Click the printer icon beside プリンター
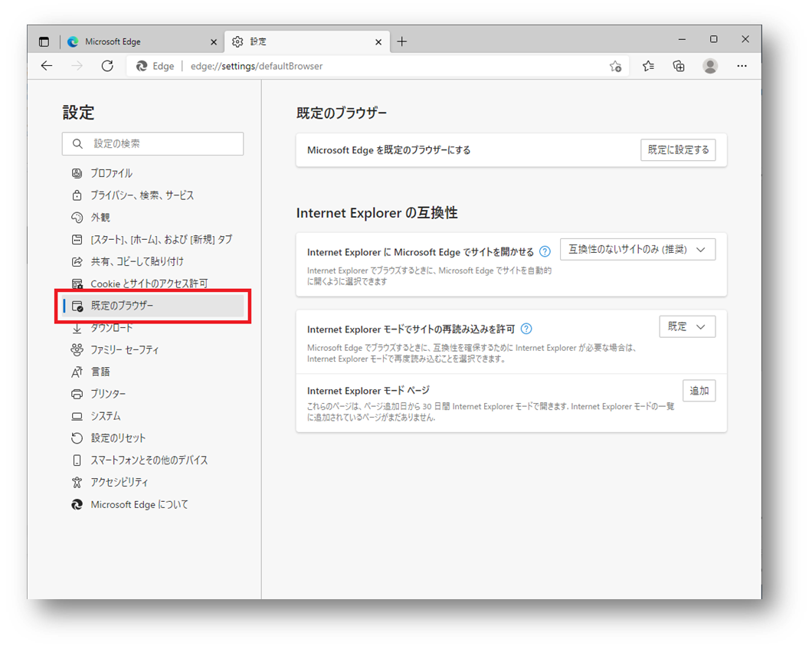 click(77, 394)
